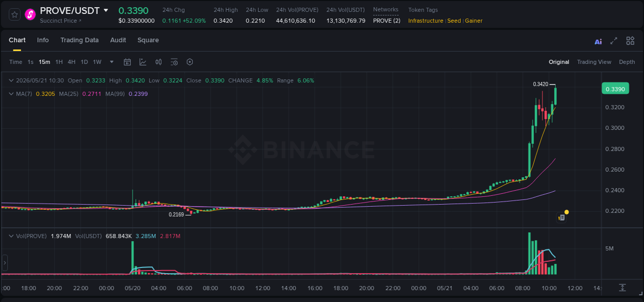Click the Seed token tag

[454, 21]
